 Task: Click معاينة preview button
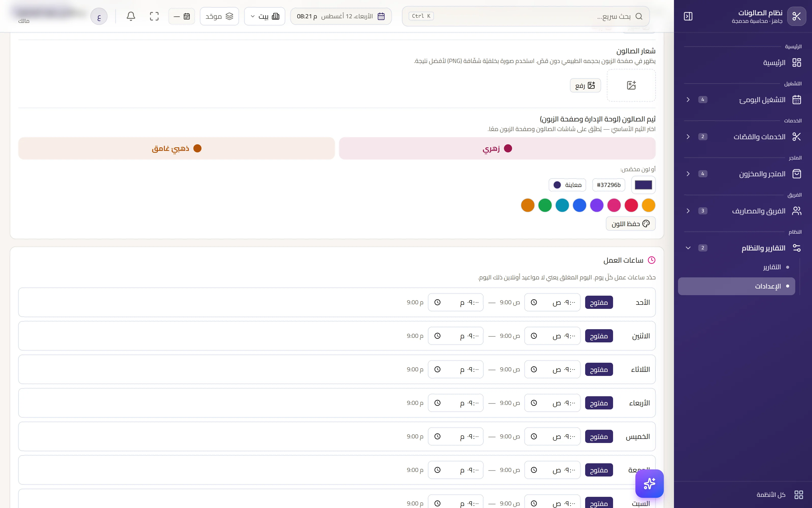coord(567,185)
